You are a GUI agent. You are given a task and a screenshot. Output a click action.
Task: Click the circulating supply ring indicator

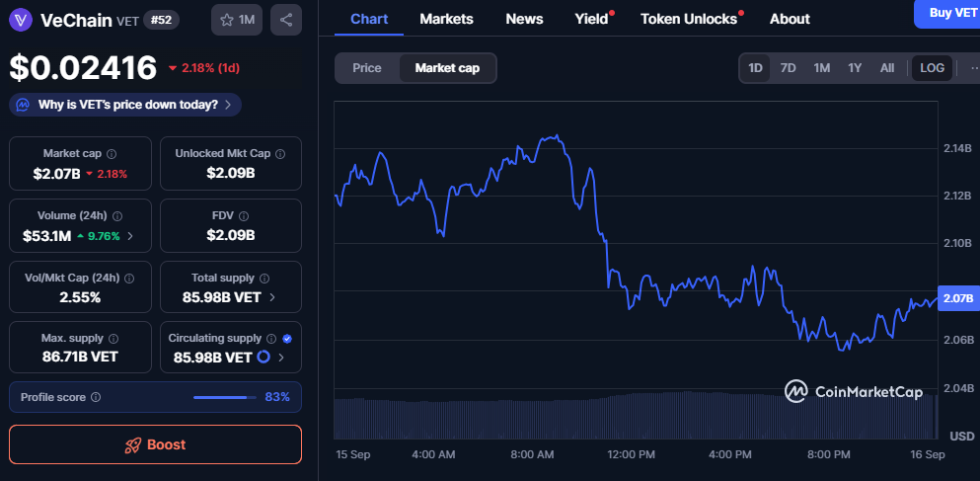pos(264,358)
